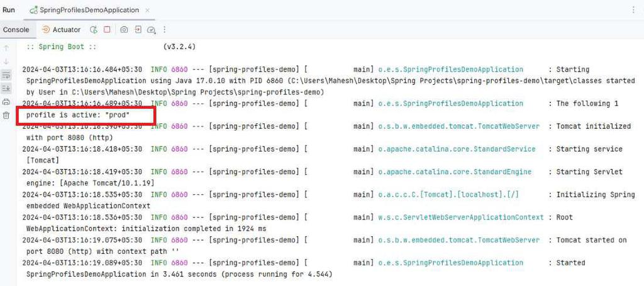Open Run tool window options at far right

point(633,10)
